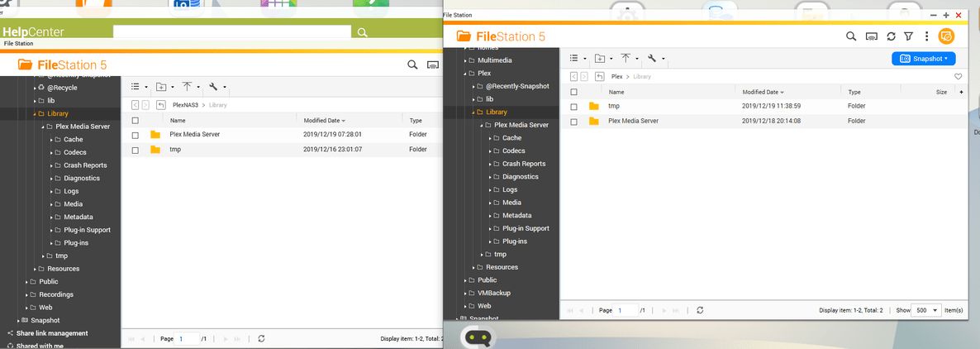The width and height of the screenshot is (980, 349).
Task: Open the Snapshot dropdown button
Action: click(923, 58)
